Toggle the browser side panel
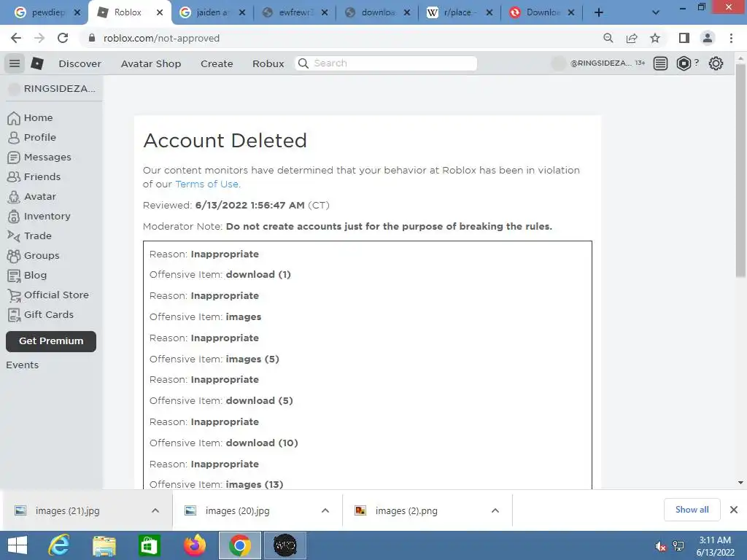The image size is (747, 560). [684, 38]
